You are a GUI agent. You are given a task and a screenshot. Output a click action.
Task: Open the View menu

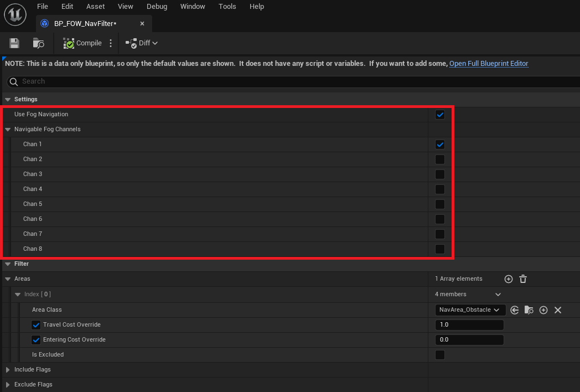coord(126,6)
